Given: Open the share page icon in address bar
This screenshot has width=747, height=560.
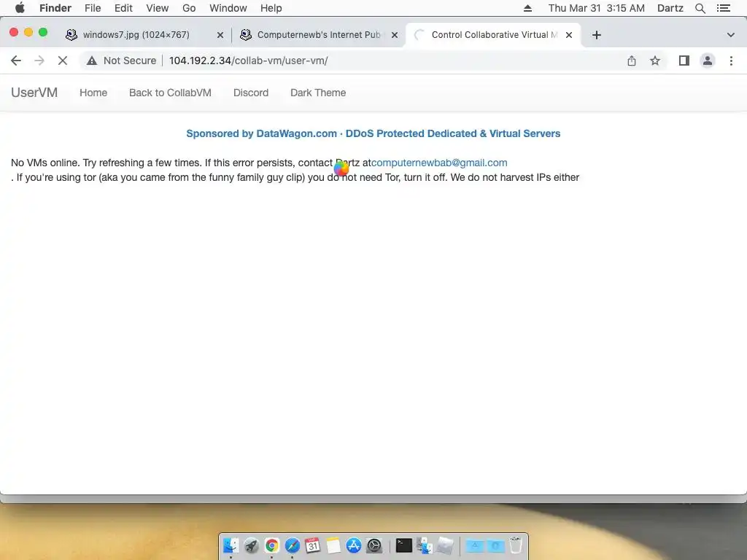Looking at the screenshot, I should (x=631, y=61).
